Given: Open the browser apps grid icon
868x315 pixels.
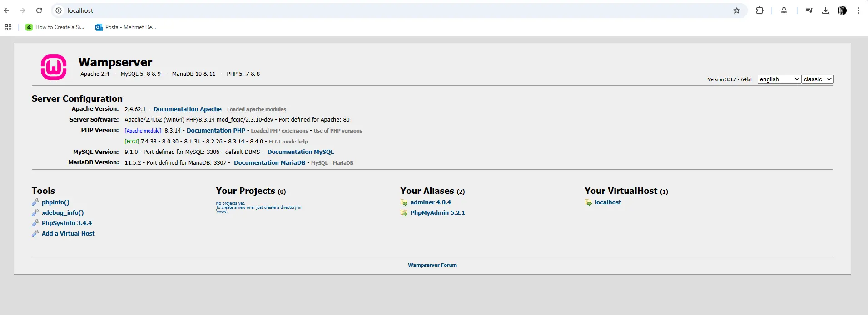Looking at the screenshot, I should click(x=8, y=27).
